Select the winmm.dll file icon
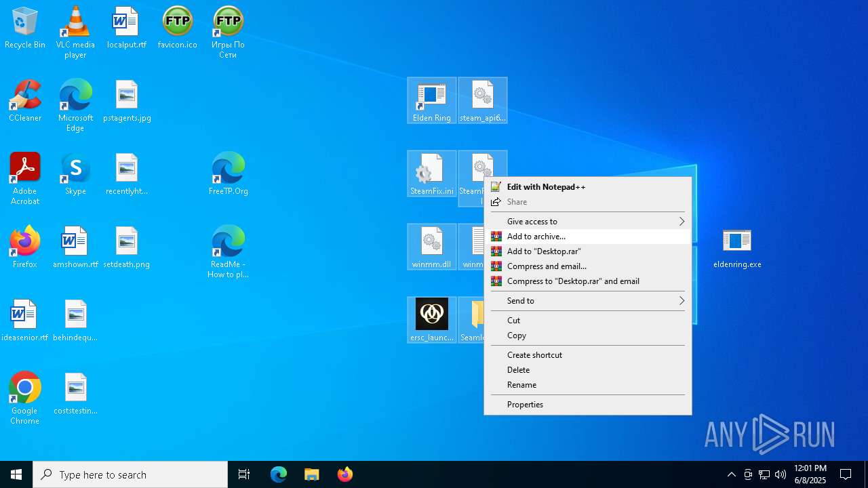The width and height of the screenshot is (868, 488). [432, 247]
